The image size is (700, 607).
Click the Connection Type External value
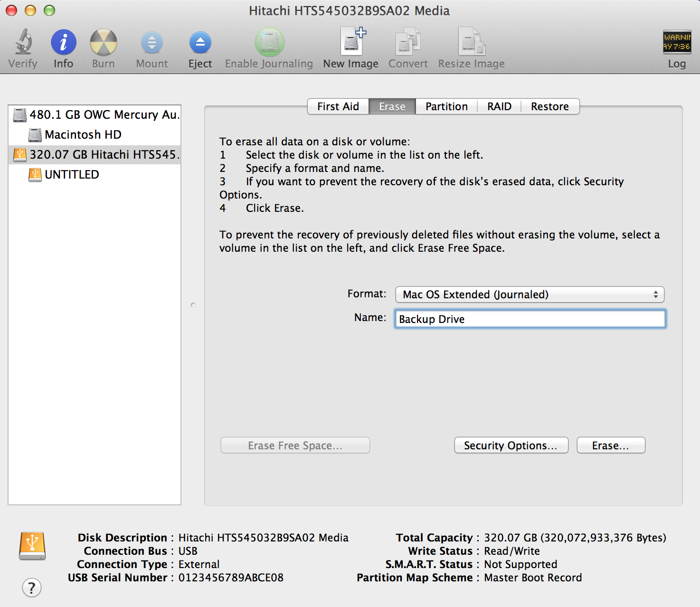[199, 564]
